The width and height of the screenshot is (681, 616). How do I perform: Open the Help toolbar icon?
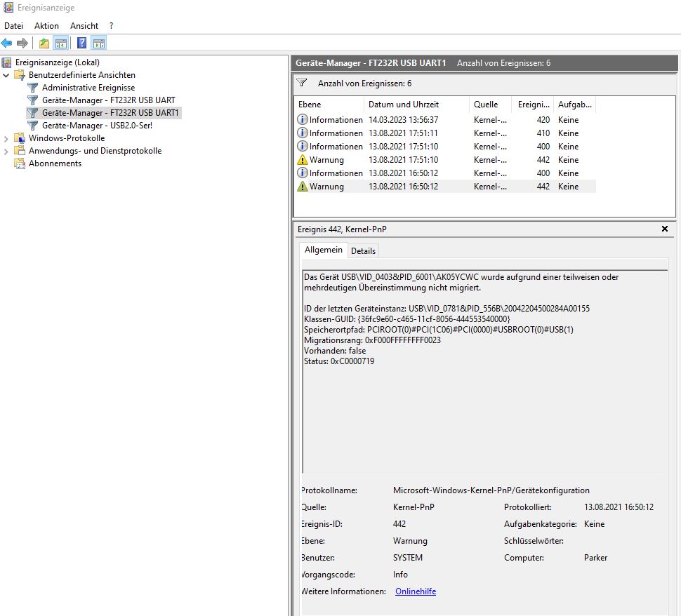tap(81, 43)
